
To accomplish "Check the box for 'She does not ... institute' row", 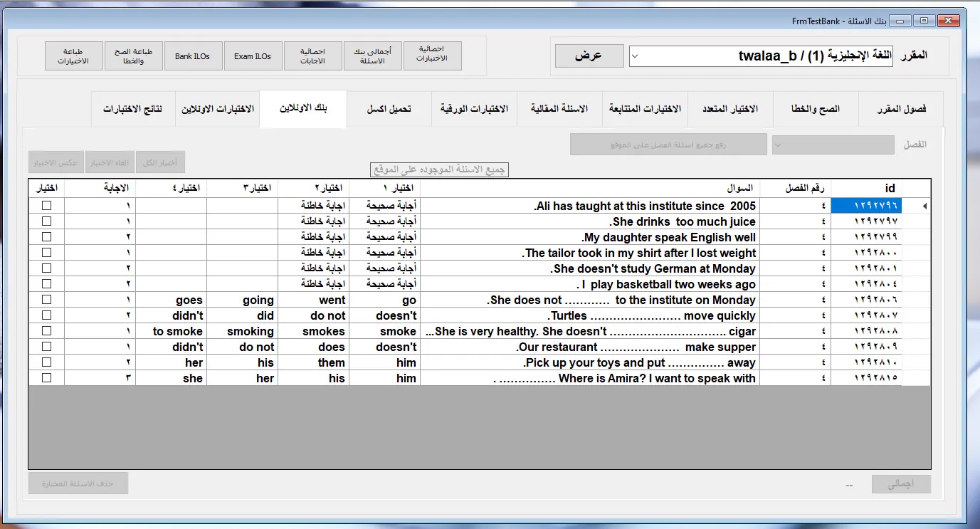I will [47, 300].
